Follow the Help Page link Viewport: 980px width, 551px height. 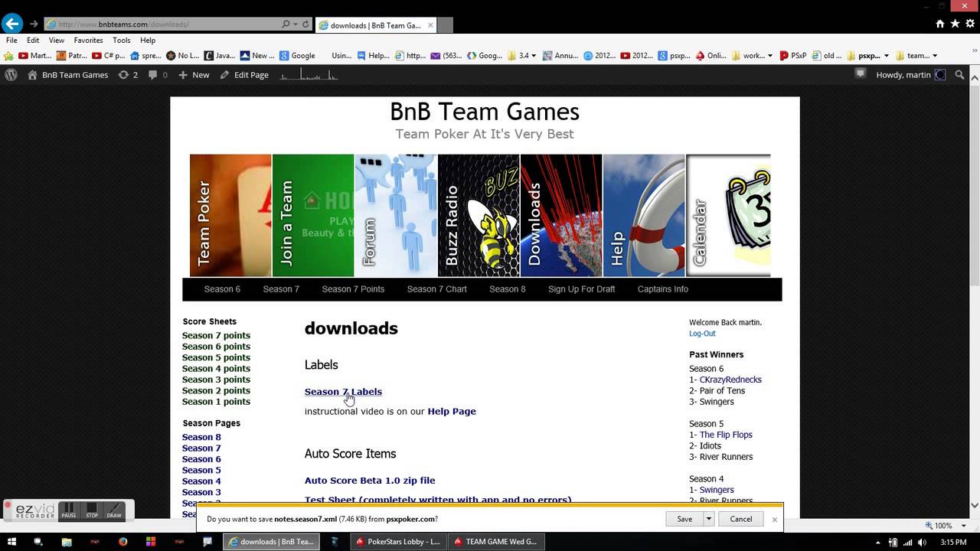[x=452, y=412]
